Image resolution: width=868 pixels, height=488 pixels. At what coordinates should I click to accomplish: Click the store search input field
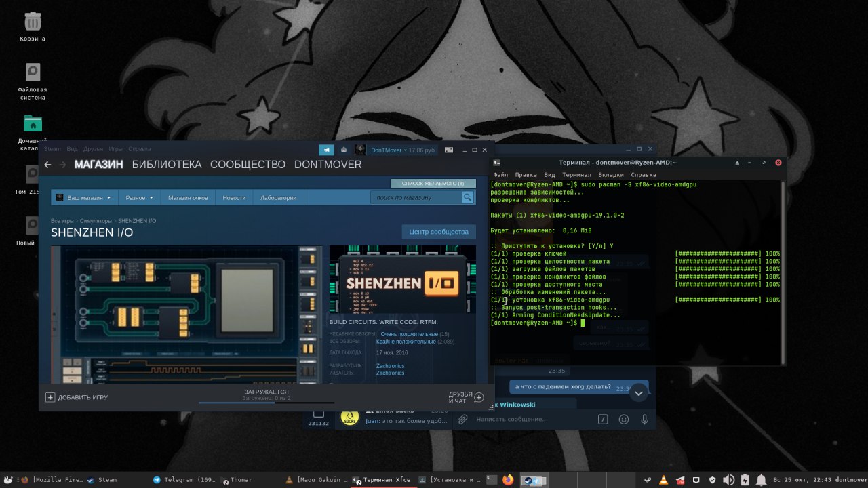click(x=416, y=197)
